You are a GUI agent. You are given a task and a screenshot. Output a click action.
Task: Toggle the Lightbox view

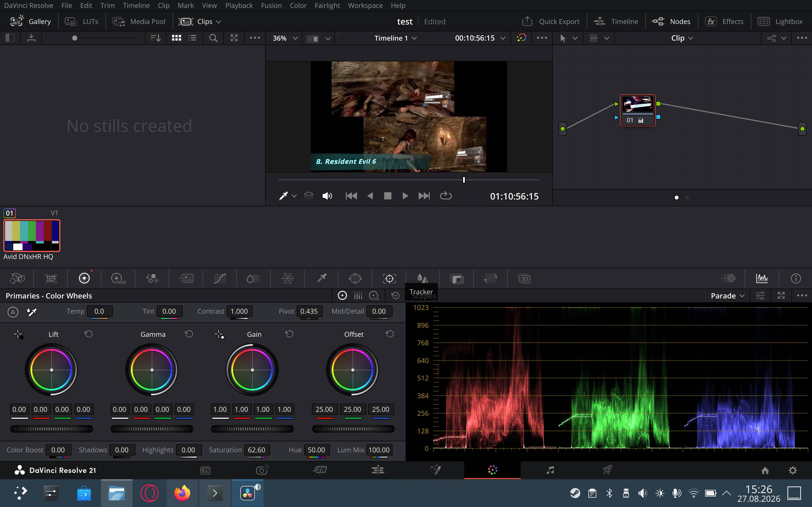point(780,21)
